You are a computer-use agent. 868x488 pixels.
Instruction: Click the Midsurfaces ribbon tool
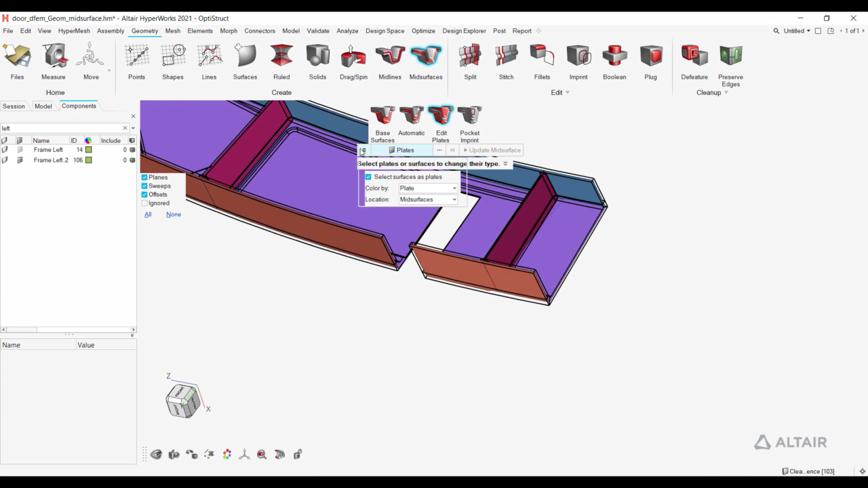426,62
